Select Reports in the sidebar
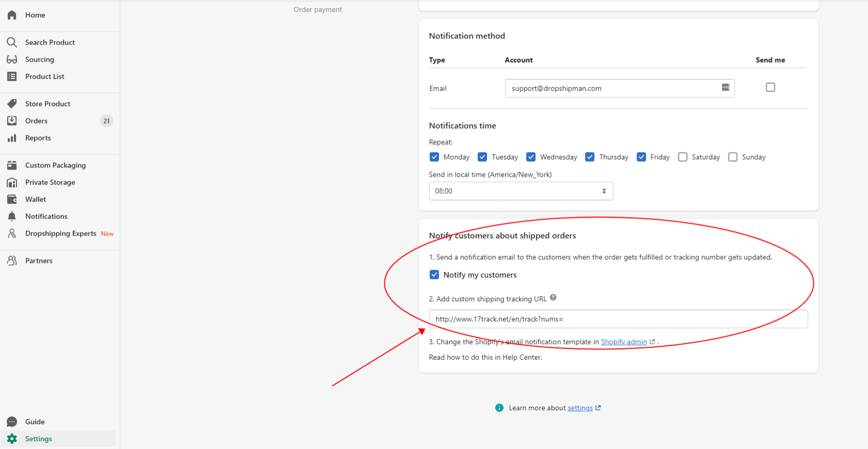The image size is (868, 449). click(x=38, y=138)
